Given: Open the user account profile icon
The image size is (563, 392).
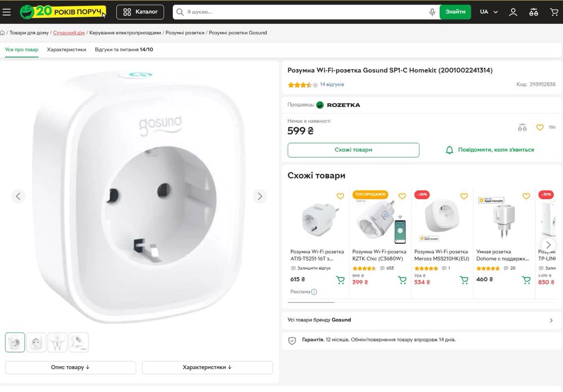Looking at the screenshot, I should (x=513, y=12).
